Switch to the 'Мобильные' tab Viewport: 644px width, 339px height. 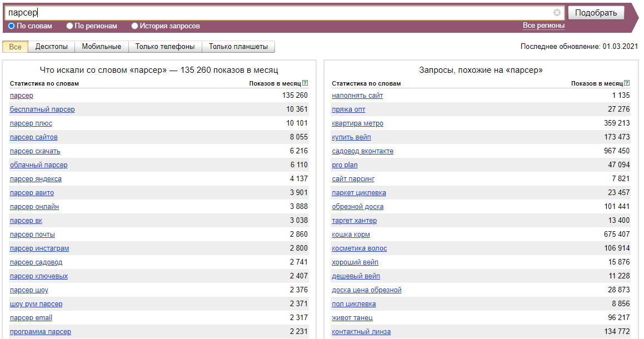coord(101,47)
